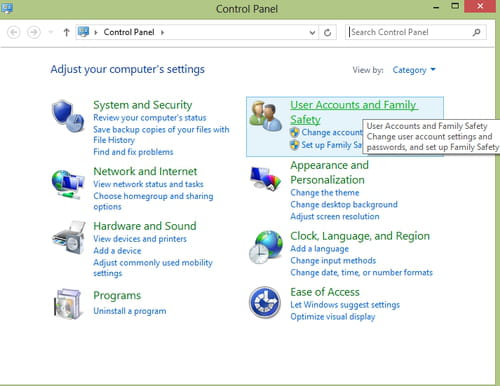Open Hardware and Sound category
The image size is (500, 386).
tap(145, 226)
